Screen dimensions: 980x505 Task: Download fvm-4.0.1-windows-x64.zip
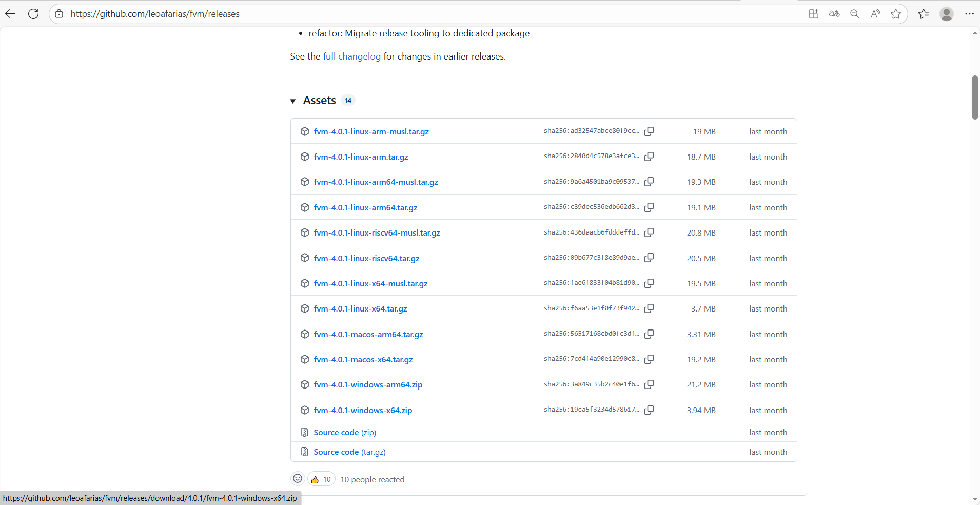(363, 411)
